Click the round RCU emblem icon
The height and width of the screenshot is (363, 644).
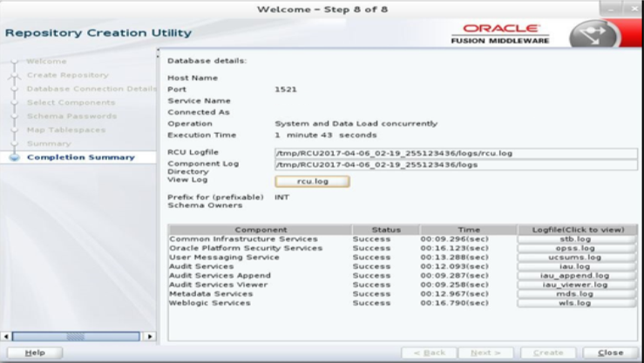click(593, 35)
